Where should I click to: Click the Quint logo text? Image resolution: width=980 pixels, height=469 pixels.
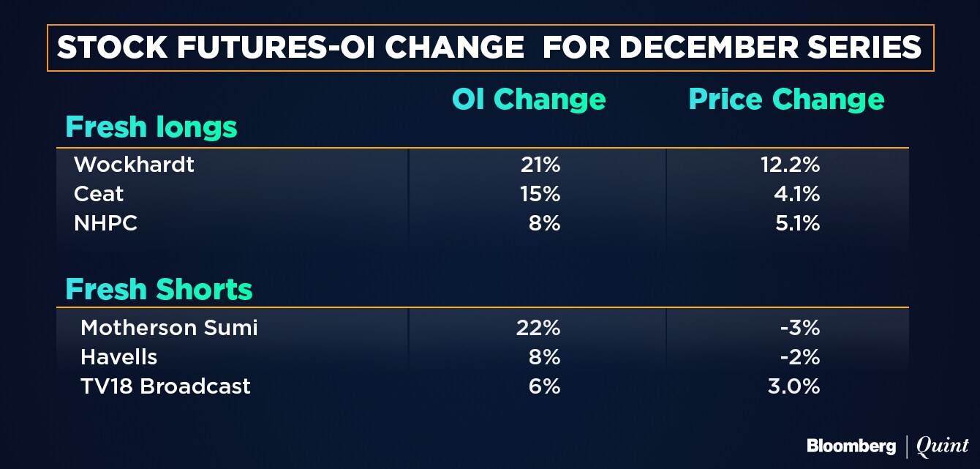pyautogui.click(x=943, y=446)
